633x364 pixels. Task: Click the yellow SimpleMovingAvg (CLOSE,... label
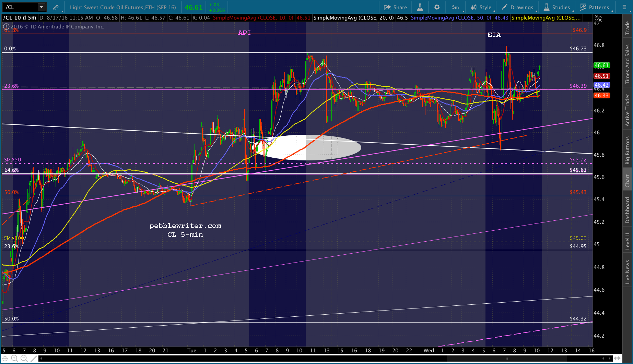tap(546, 18)
